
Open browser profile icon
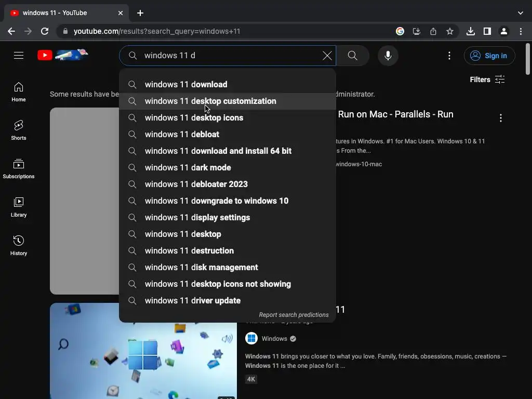point(504,31)
